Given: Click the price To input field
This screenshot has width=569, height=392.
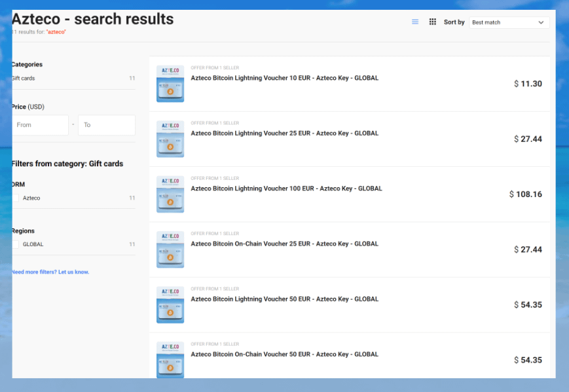Looking at the screenshot, I should 107,125.
